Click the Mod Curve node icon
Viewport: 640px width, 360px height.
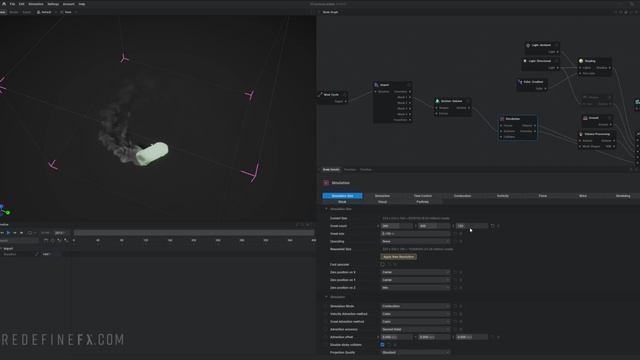[320, 94]
